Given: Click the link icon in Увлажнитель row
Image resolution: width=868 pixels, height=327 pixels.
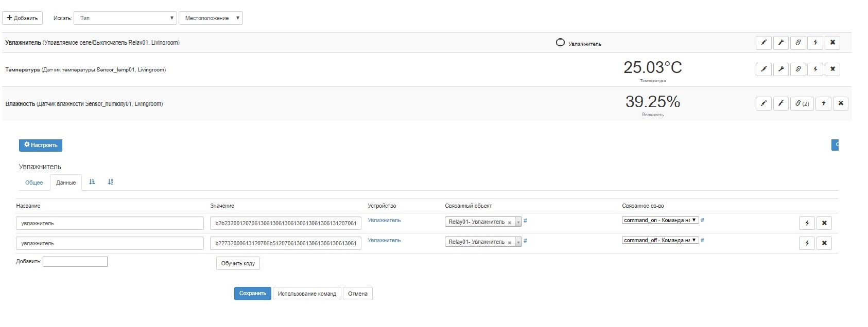Looking at the screenshot, I should click(798, 43).
